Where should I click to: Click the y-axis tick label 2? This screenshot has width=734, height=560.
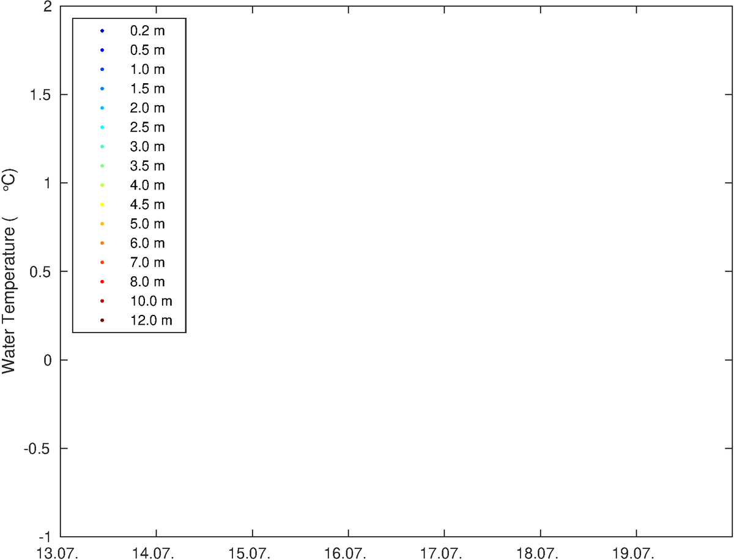pos(48,7)
